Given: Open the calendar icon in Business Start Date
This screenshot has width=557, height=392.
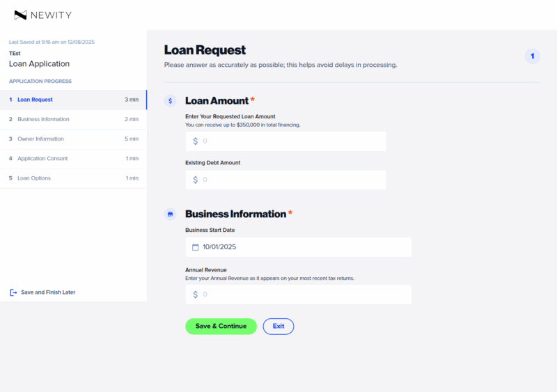Looking at the screenshot, I should coord(196,247).
